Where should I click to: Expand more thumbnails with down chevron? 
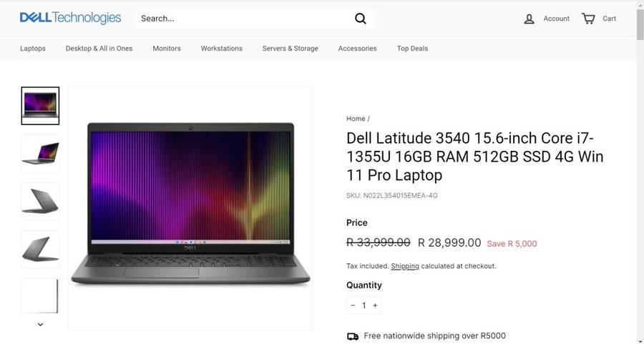click(x=40, y=324)
